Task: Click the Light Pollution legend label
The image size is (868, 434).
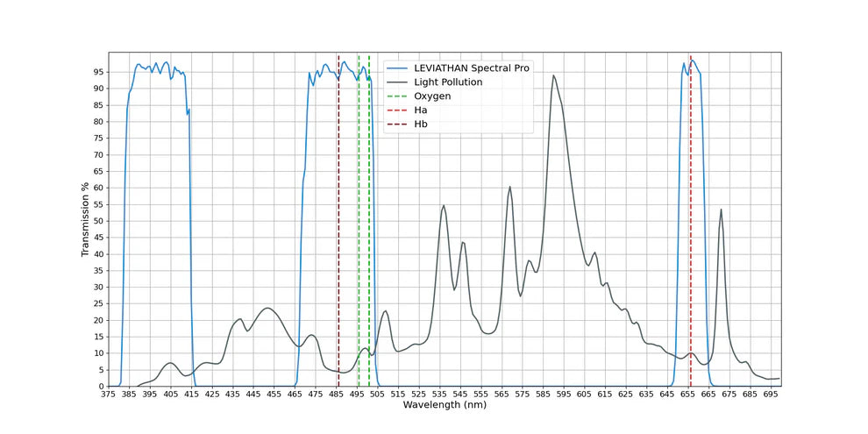Action: tap(448, 82)
